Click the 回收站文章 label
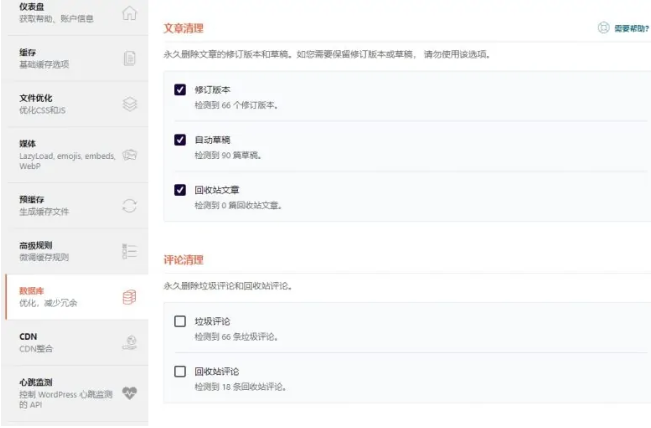 pos(217,190)
